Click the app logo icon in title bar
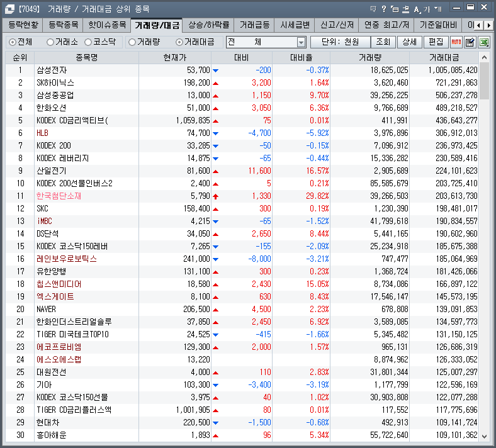 click(9, 9)
